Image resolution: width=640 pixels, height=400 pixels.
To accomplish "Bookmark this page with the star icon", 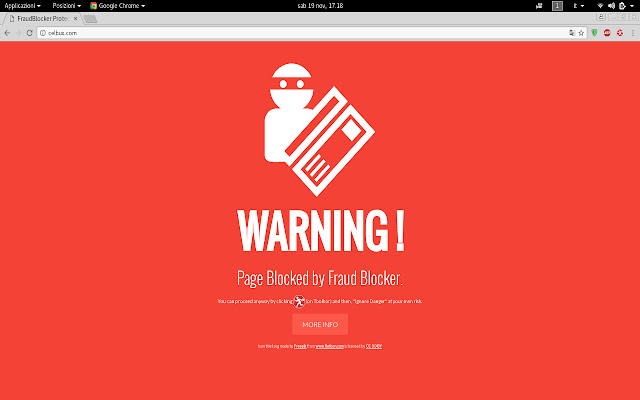I will point(581,33).
